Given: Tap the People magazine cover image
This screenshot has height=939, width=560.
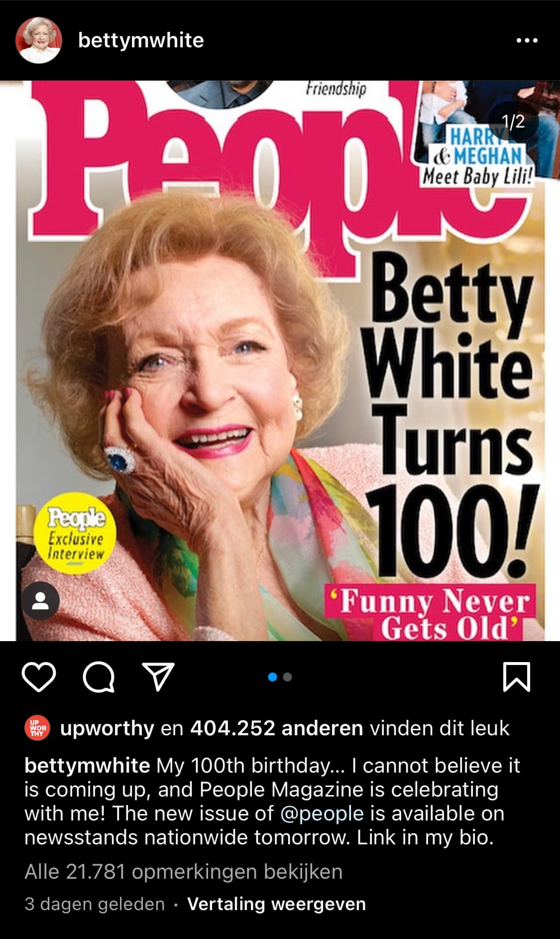Looking at the screenshot, I should [x=280, y=361].
